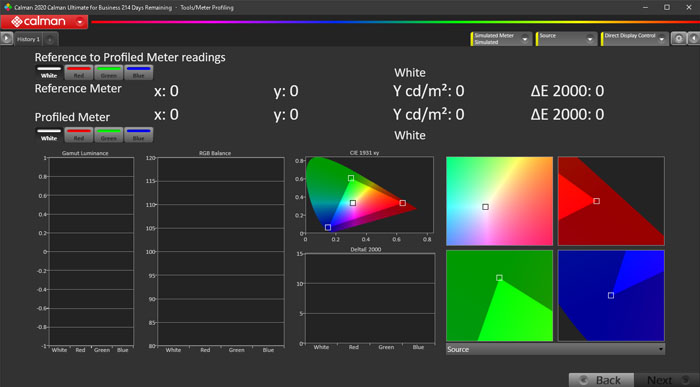700x387 pixels.
Task: Switch to the History 1 tab
Action: click(29, 39)
